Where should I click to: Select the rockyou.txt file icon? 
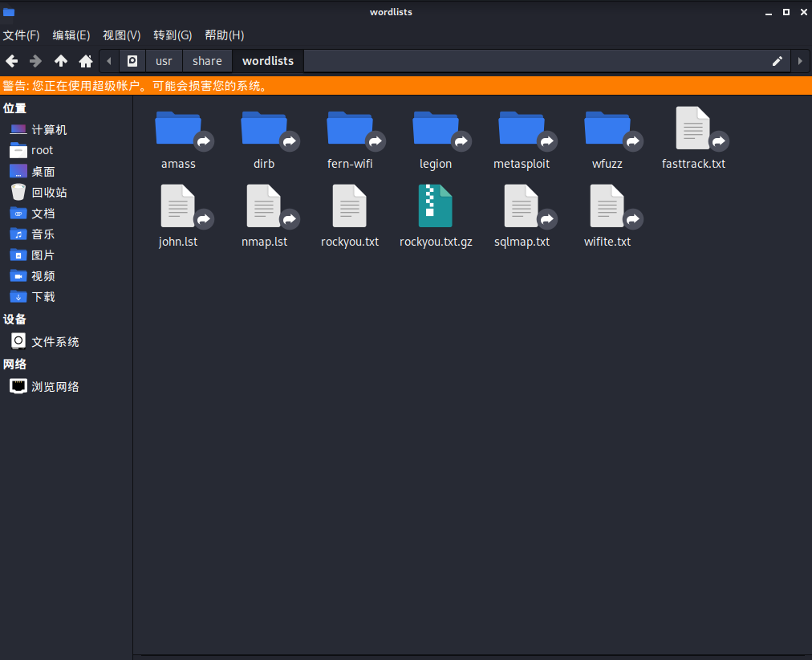pos(350,206)
